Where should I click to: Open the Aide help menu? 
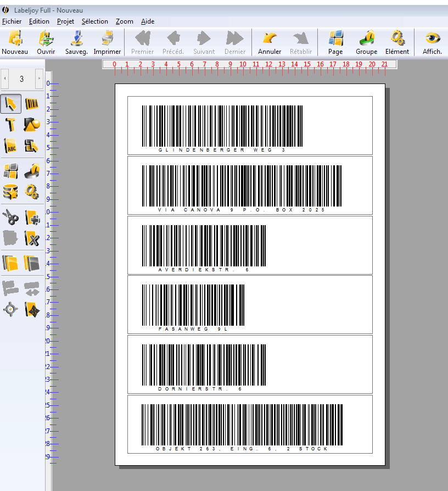[148, 21]
